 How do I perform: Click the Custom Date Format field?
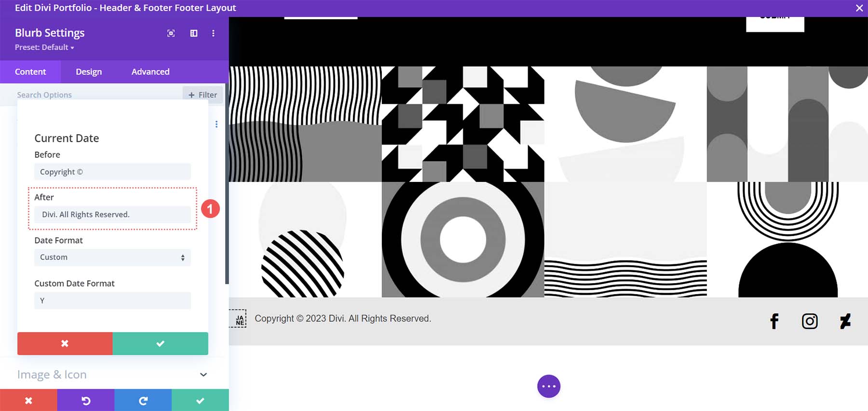point(112,301)
